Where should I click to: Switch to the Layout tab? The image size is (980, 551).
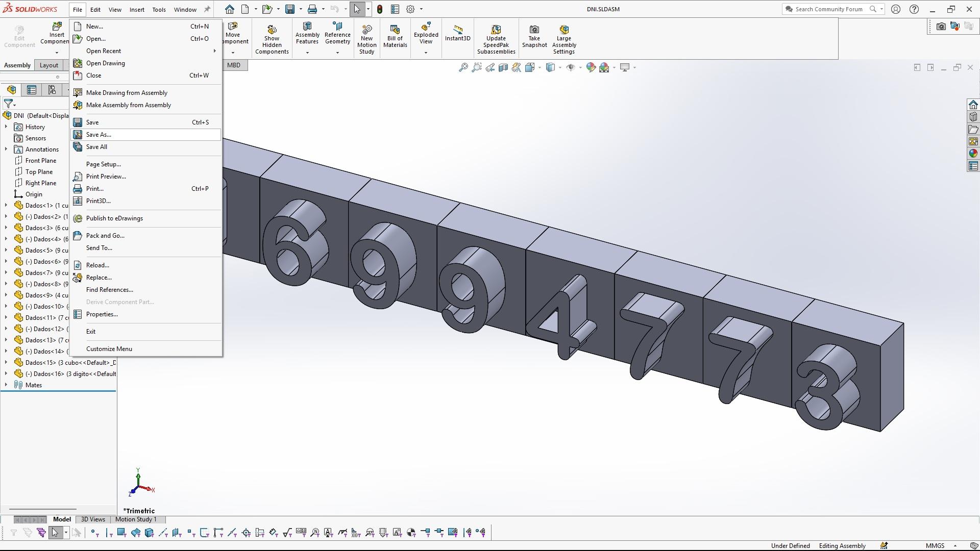tap(49, 65)
